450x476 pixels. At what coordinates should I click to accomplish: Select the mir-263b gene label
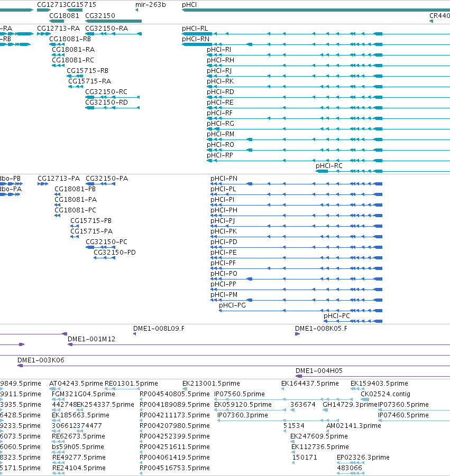(x=150, y=5)
